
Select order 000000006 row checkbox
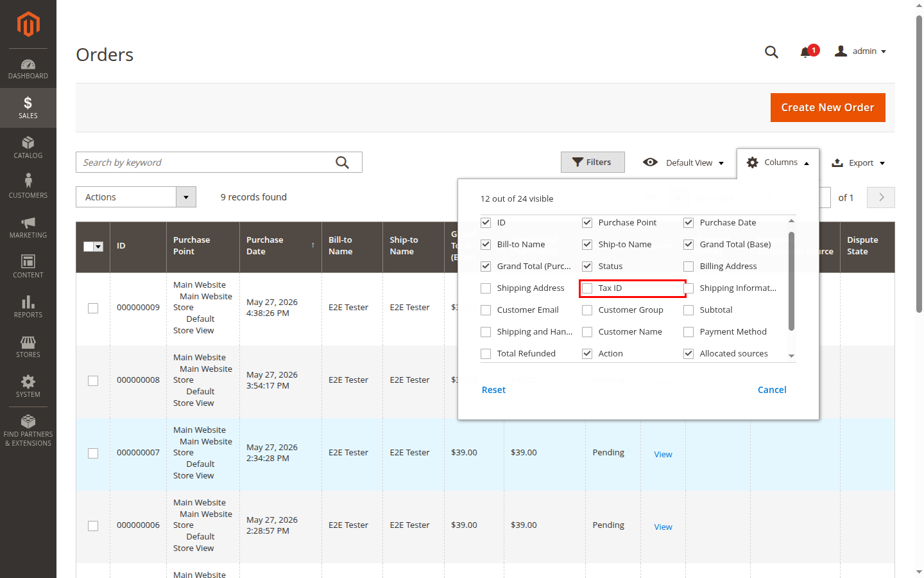click(x=93, y=526)
